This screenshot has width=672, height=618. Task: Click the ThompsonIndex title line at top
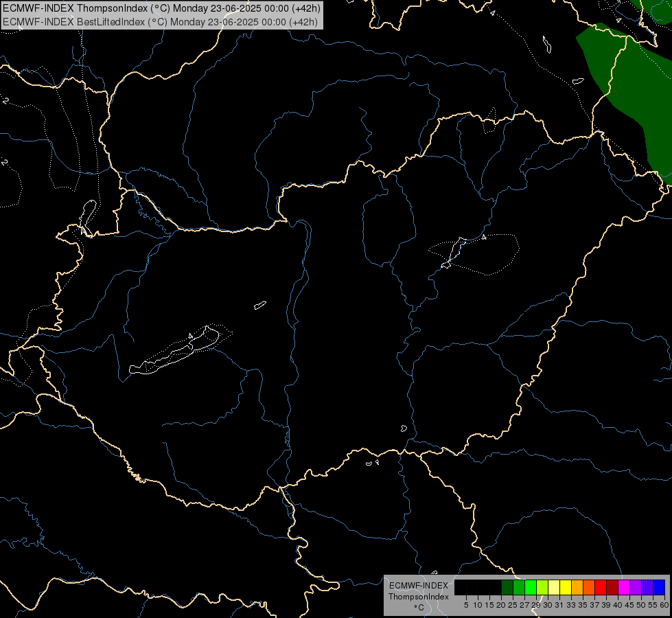161,8
